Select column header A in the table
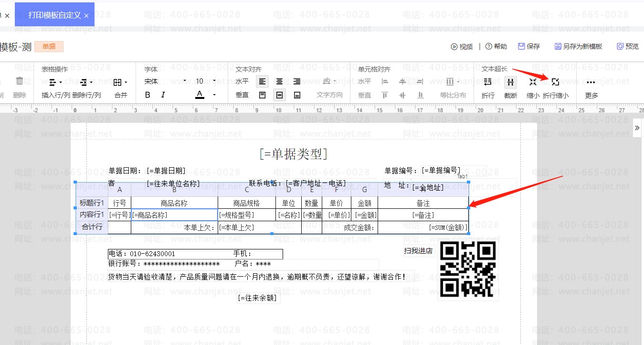644x345 pixels. pos(120,190)
